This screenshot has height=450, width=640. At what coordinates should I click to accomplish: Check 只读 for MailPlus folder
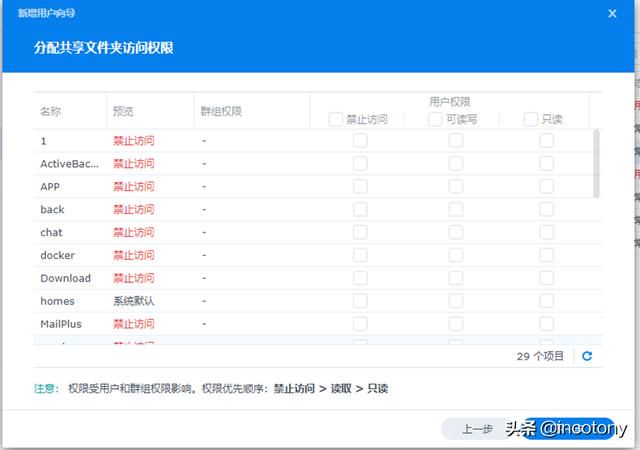pyautogui.click(x=547, y=323)
